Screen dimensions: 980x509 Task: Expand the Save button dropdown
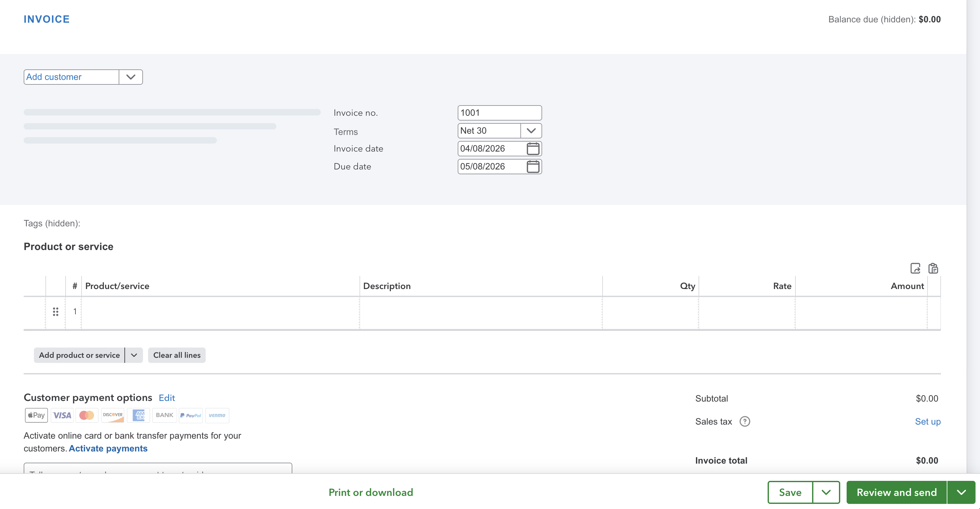826,492
